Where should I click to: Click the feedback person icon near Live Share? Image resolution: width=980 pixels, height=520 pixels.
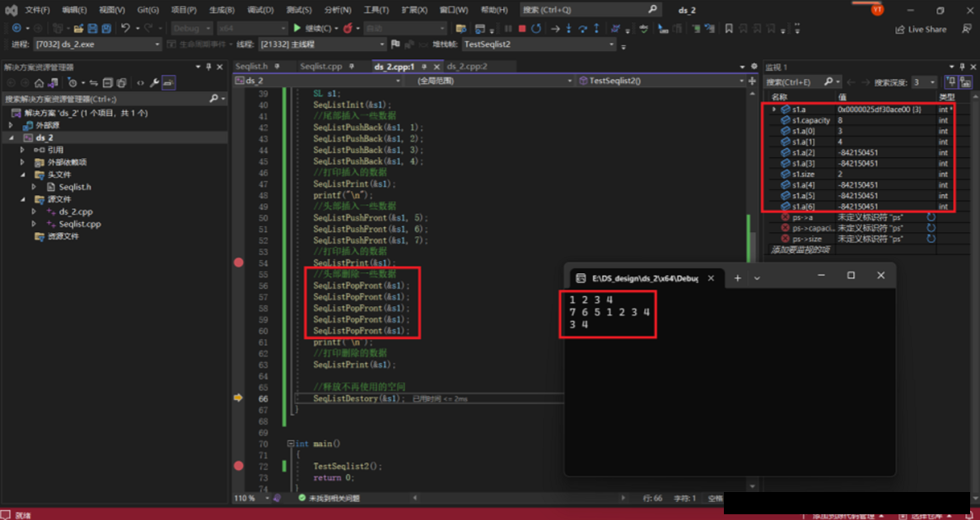click(x=968, y=29)
